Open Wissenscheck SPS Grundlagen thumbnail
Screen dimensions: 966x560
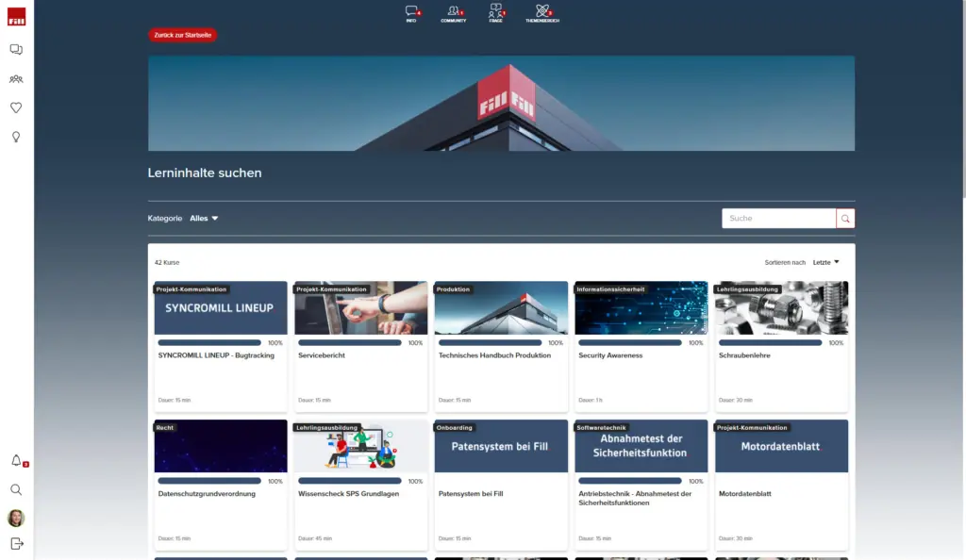click(x=361, y=446)
